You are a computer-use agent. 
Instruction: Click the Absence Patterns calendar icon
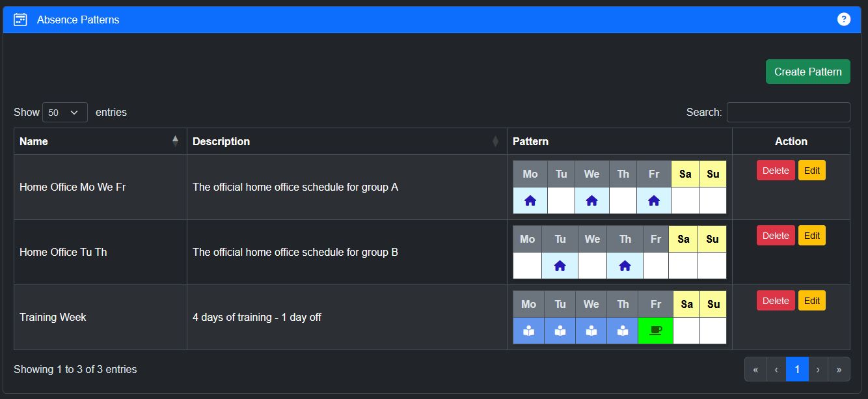(x=20, y=20)
